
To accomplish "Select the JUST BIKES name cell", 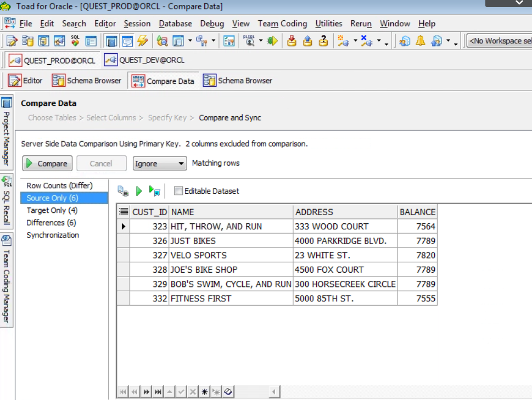I will pos(231,241).
